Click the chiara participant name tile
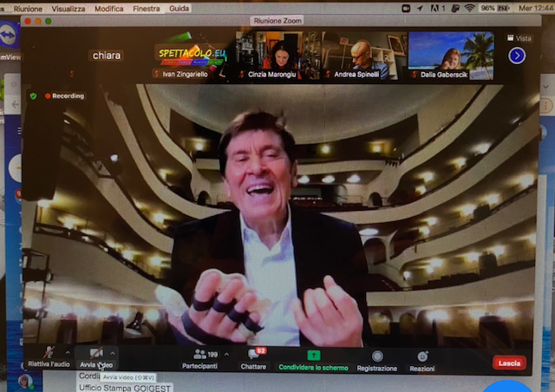 (107, 56)
